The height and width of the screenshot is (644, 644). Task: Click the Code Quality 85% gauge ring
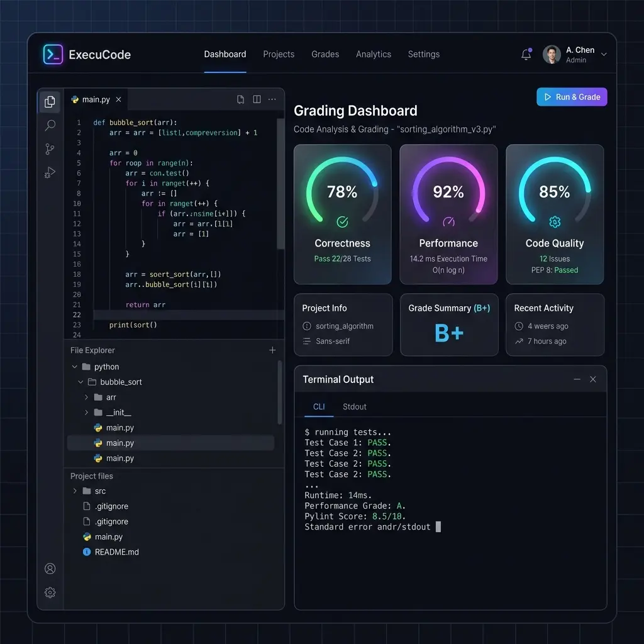pyautogui.click(x=555, y=191)
